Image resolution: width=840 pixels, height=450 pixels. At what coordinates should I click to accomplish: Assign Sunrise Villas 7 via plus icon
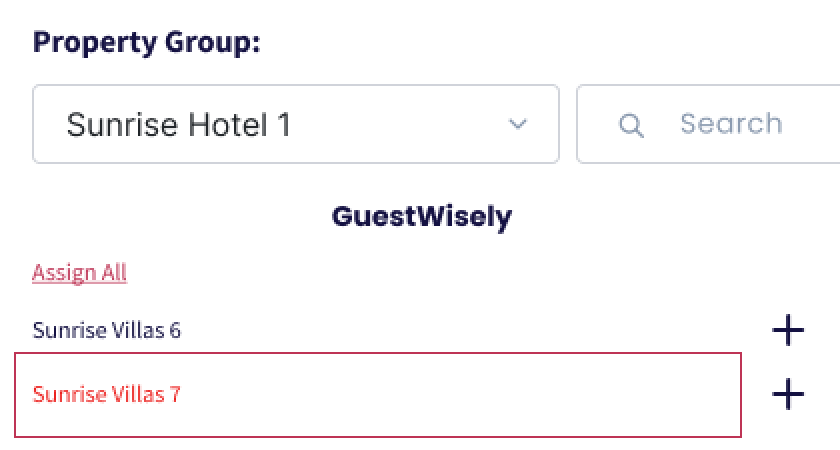pyautogui.click(x=788, y=394)
